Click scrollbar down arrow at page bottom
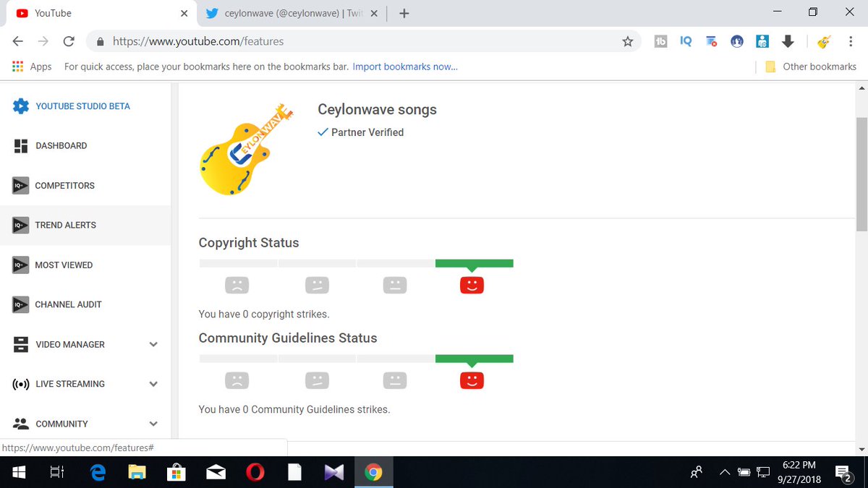Viewport: 868px width, 488px height. click(861, 449)
